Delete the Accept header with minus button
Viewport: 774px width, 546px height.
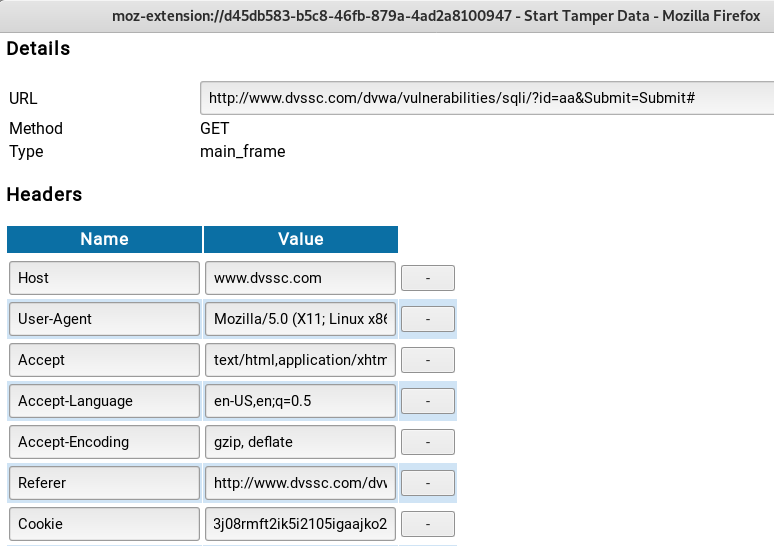point(427,360)
